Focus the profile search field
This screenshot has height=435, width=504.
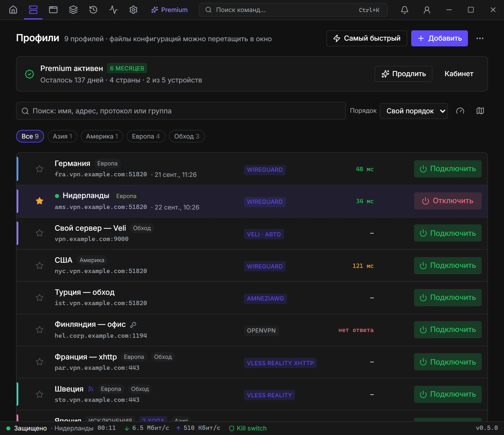(x=181, y=111)
